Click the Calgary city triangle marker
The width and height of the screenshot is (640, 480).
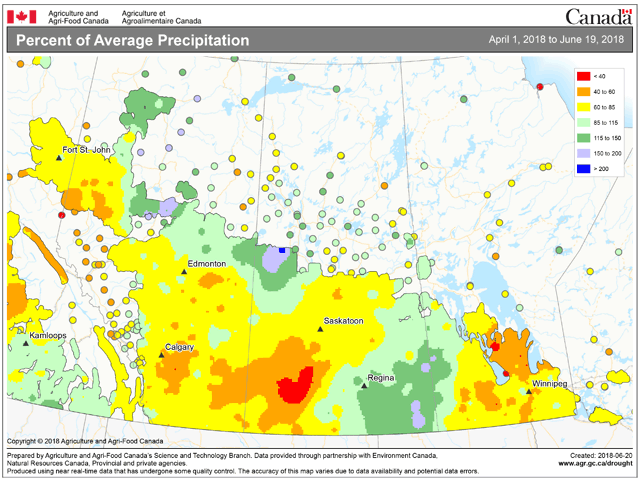pos(164,356)
